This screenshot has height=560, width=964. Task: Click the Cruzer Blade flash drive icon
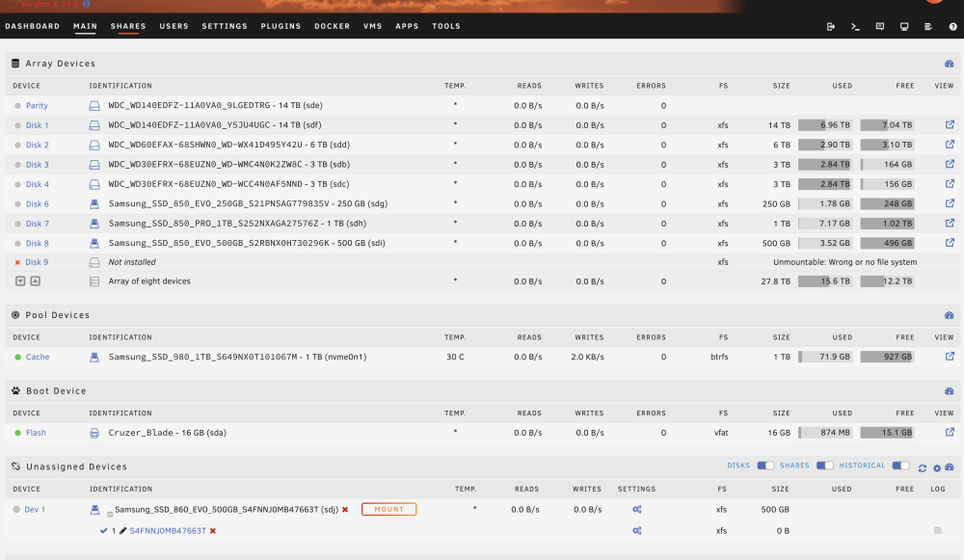pos(94,433)
